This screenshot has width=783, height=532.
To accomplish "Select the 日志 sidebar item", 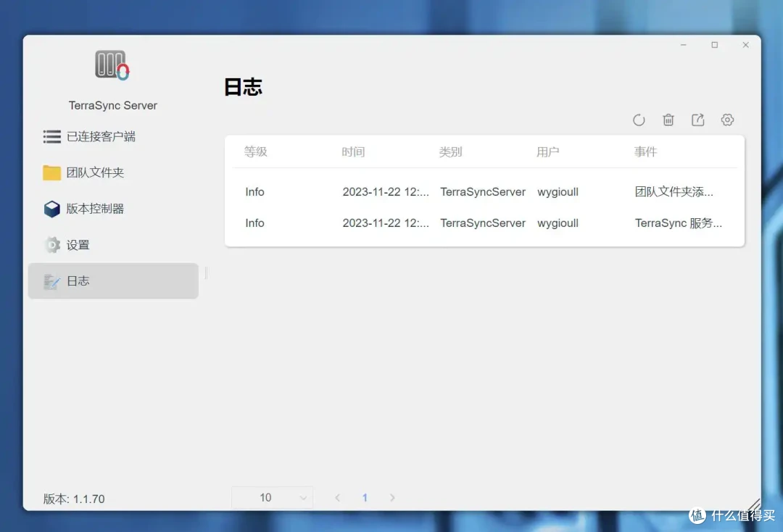I will [x=113, y=281].
